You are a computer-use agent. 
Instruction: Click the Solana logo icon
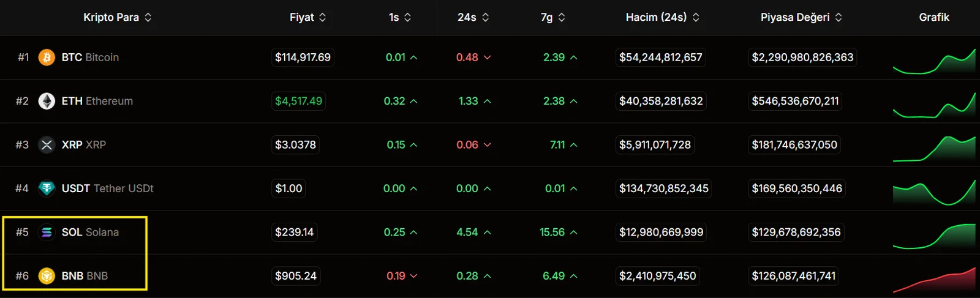(47, 233)
